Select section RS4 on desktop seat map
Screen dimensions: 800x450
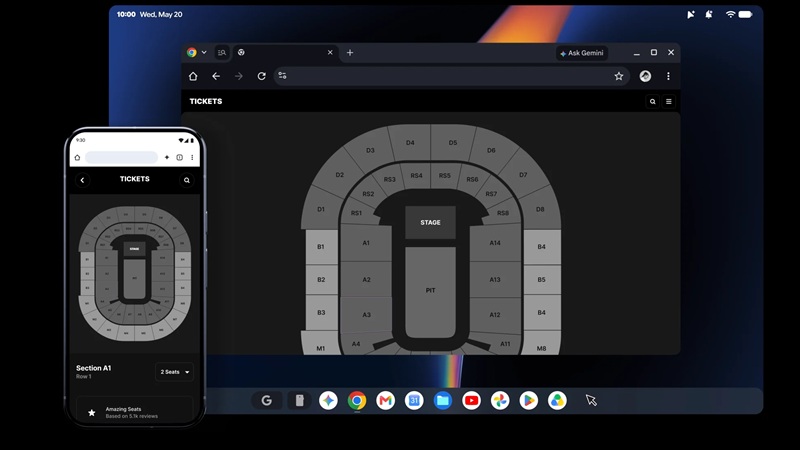416,176
